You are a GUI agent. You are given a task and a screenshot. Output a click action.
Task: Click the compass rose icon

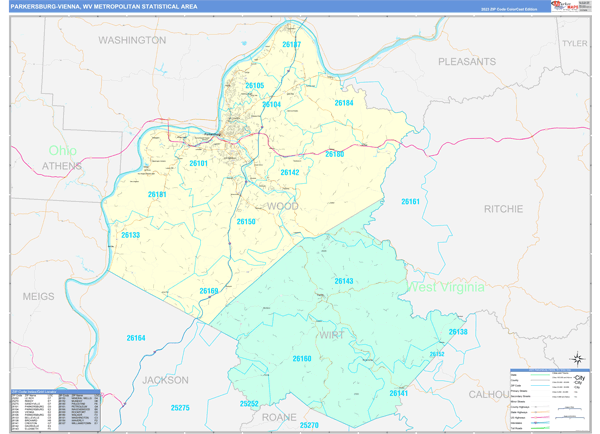coord(577,359)
